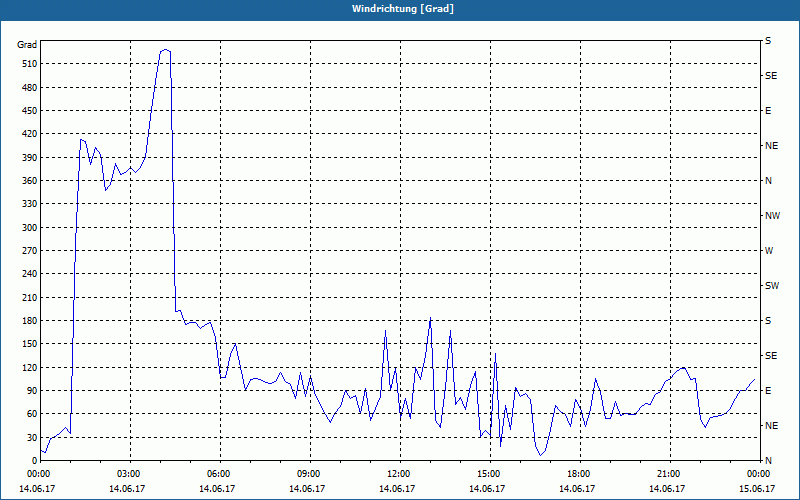Click the NE compass label at the 390 level
This screenshot has height=500, width=800.
pyautogui.click(x=771, y=146)
